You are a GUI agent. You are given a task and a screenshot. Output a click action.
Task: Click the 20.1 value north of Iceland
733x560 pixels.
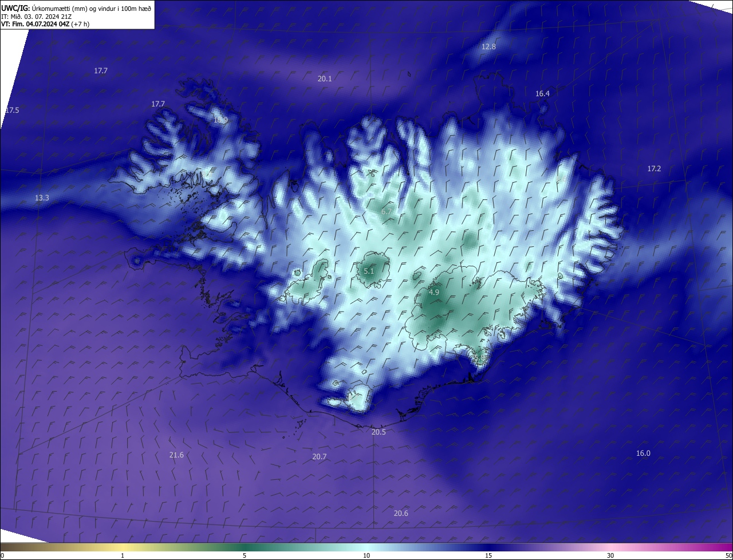325,78
